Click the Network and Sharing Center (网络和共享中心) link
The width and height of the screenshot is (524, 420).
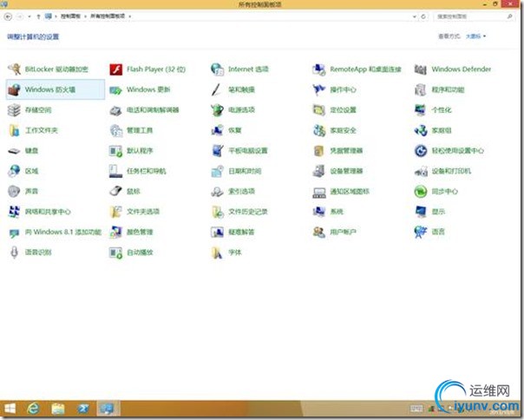pos(48,212)
